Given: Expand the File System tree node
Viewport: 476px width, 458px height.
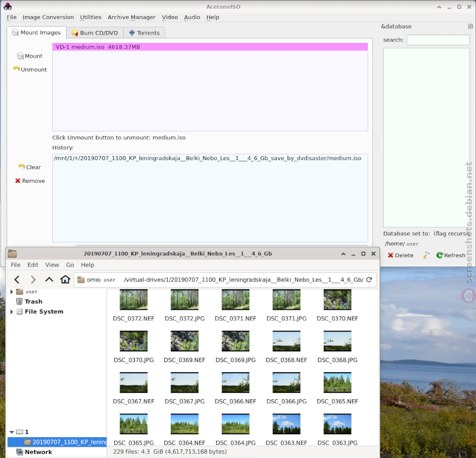Looking at the screenshot, I should tap(11, 311).
